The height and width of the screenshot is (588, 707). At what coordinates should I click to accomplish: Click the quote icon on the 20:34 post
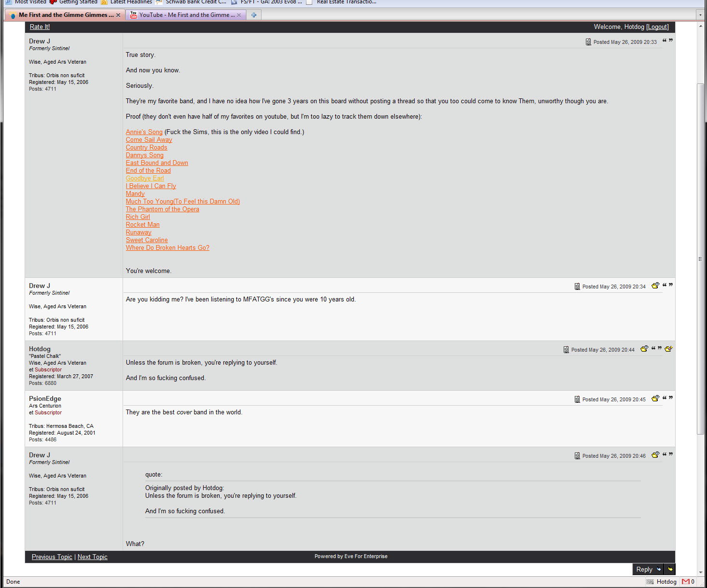tap(667, 286)
